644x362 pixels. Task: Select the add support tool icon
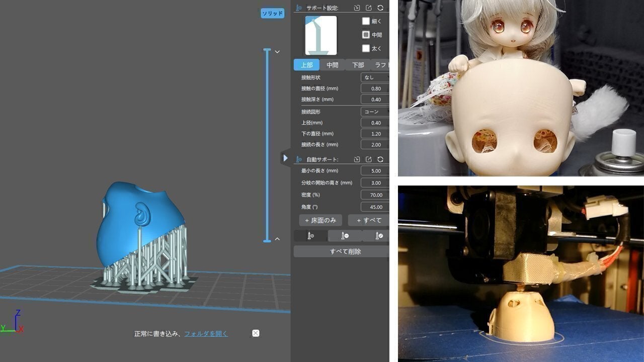click(x=311, y=235)
